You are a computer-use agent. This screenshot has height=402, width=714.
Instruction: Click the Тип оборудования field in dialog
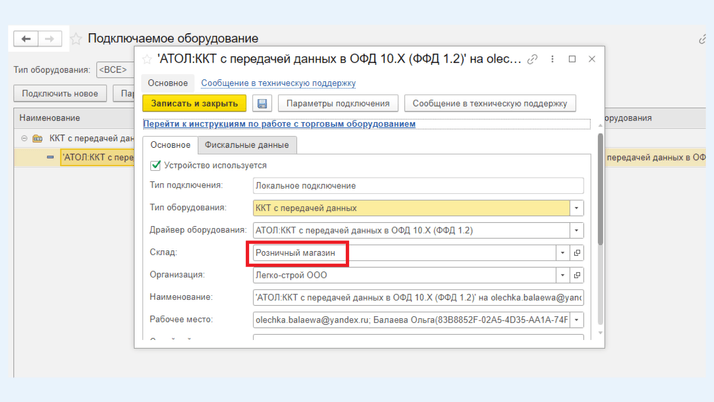tap(411, 208)
